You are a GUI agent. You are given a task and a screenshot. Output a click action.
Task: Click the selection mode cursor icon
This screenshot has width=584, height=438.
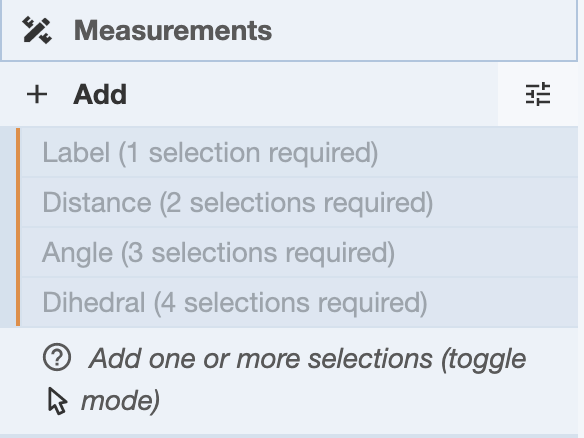pos(58,401)
